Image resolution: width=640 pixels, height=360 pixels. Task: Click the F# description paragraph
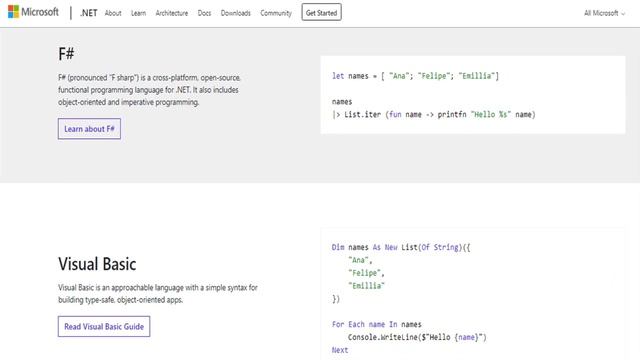tap(150, 90)
